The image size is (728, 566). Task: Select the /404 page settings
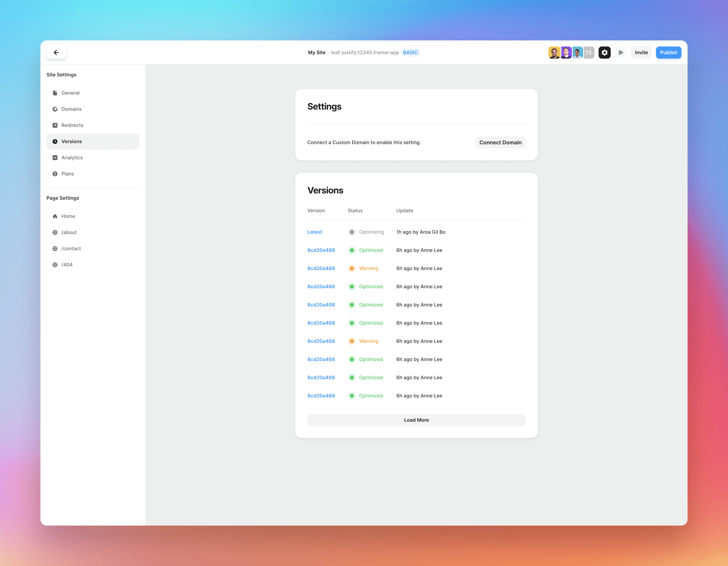click(x=67, y=265)
